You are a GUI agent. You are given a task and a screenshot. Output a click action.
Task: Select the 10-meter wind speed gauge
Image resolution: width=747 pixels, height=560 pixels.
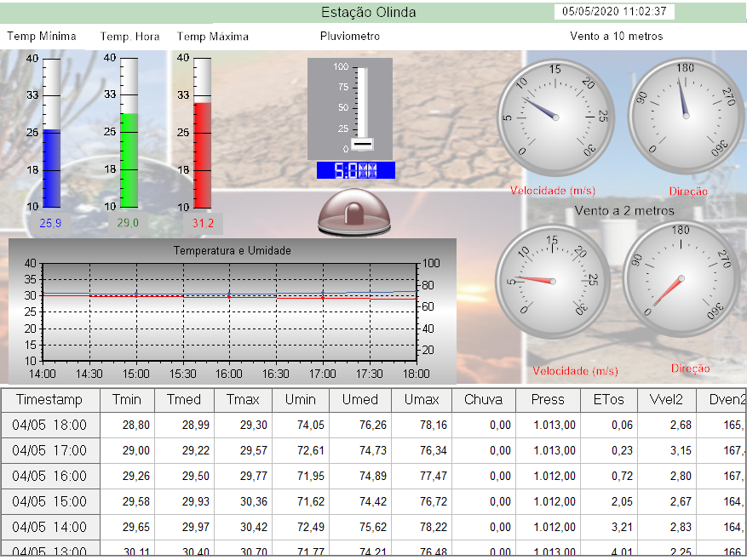(555, 117)
